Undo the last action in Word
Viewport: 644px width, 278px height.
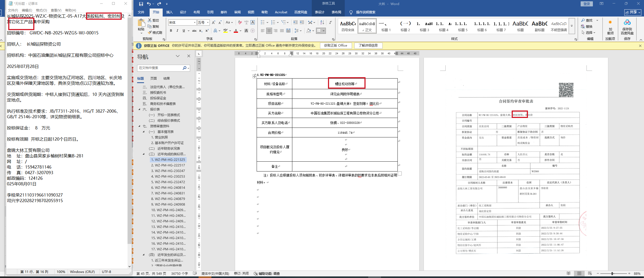(149, 4)
